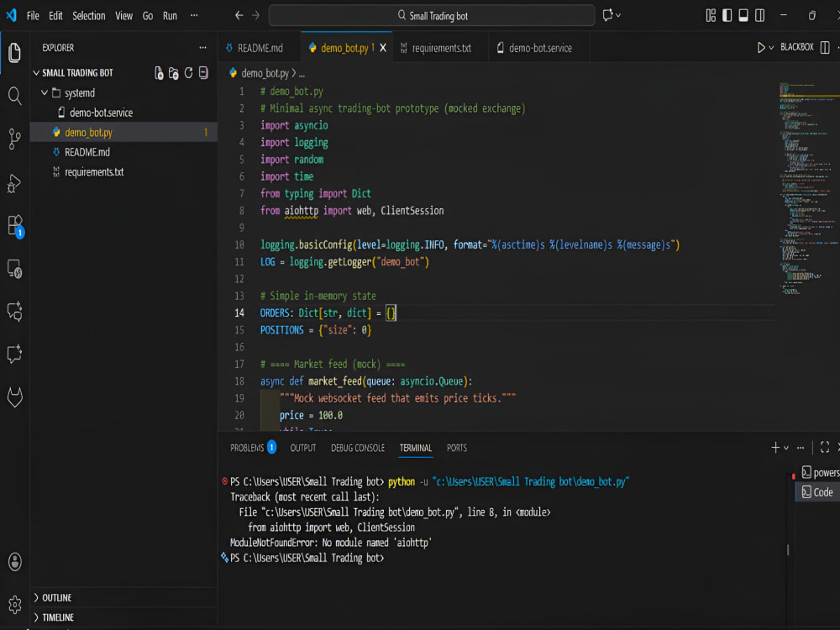Screen dimensions: 840x630
Task: Open the OUTPUT panel tab
Action: pos(303,448)
